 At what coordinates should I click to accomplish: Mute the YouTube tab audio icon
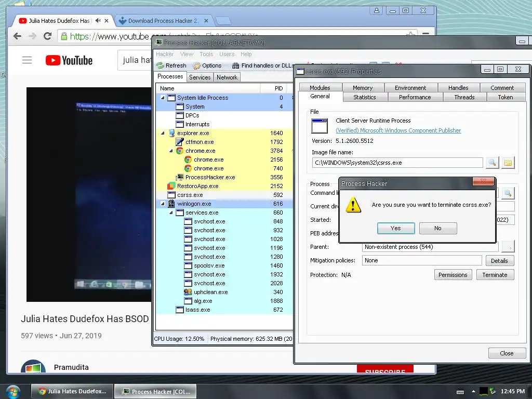click(x=98, y=21)
